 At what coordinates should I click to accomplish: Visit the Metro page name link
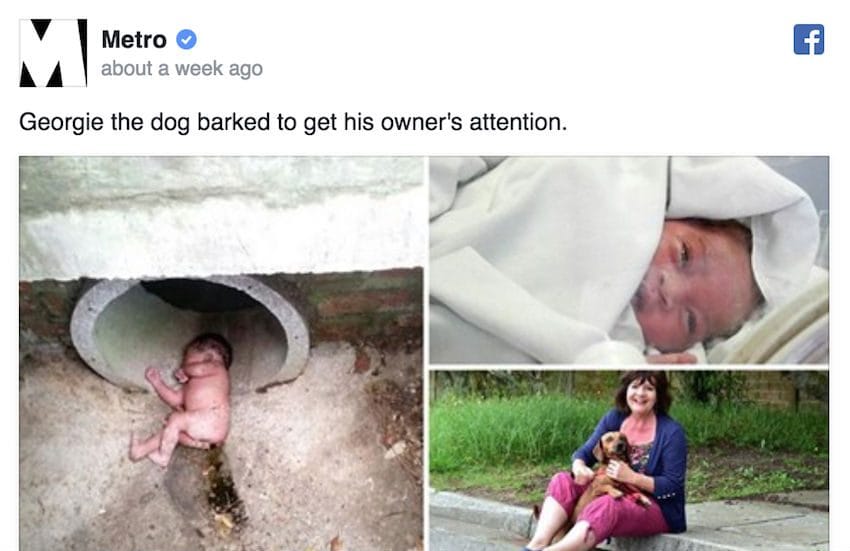[x=134, y=40]
